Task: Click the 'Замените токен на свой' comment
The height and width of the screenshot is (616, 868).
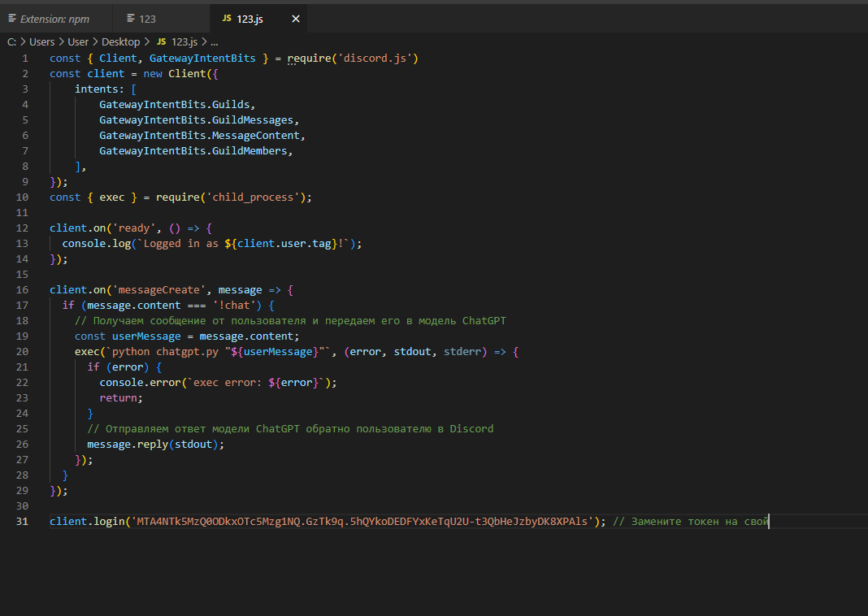Action: (691, 522)
